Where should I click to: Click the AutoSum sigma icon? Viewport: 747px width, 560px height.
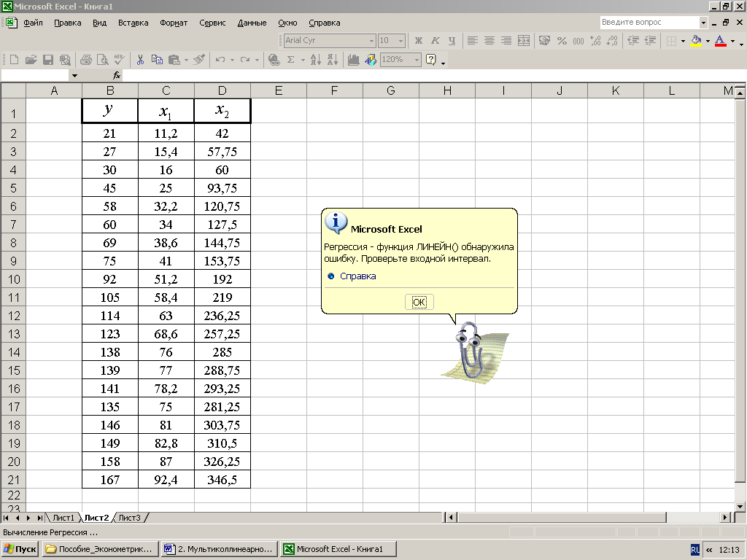click(290, 60)
